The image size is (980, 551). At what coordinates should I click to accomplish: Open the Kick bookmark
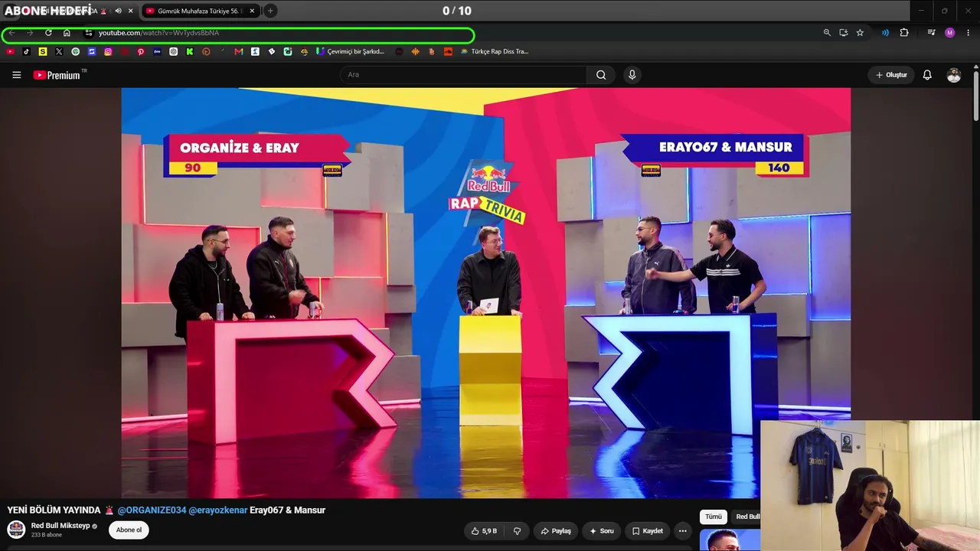(x=189, y=52)
